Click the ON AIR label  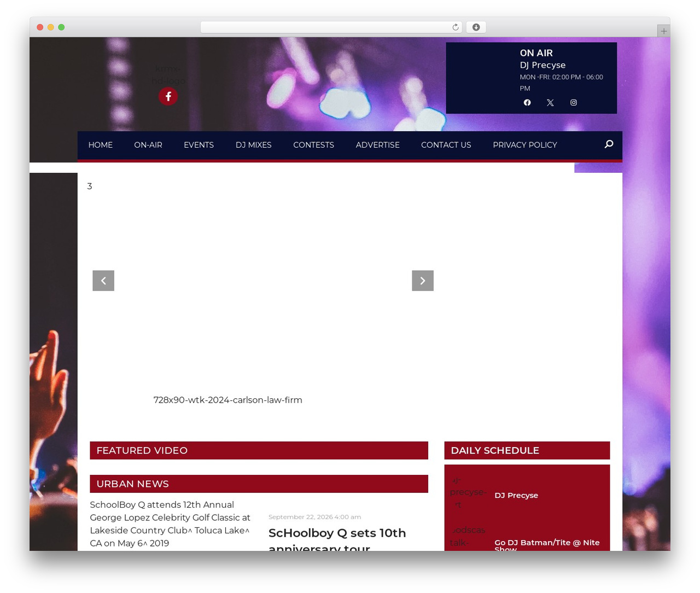tap(536, 53)
